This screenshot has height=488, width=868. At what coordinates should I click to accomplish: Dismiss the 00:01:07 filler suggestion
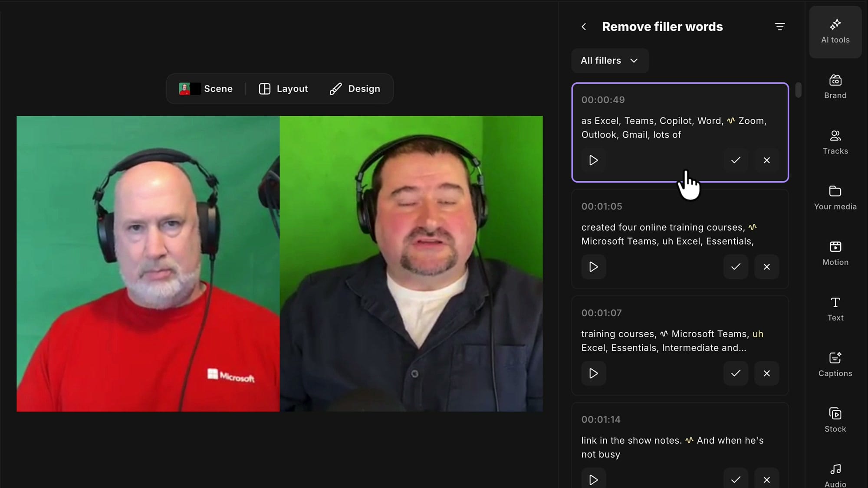pyautogui.click(x=767, y=373)
